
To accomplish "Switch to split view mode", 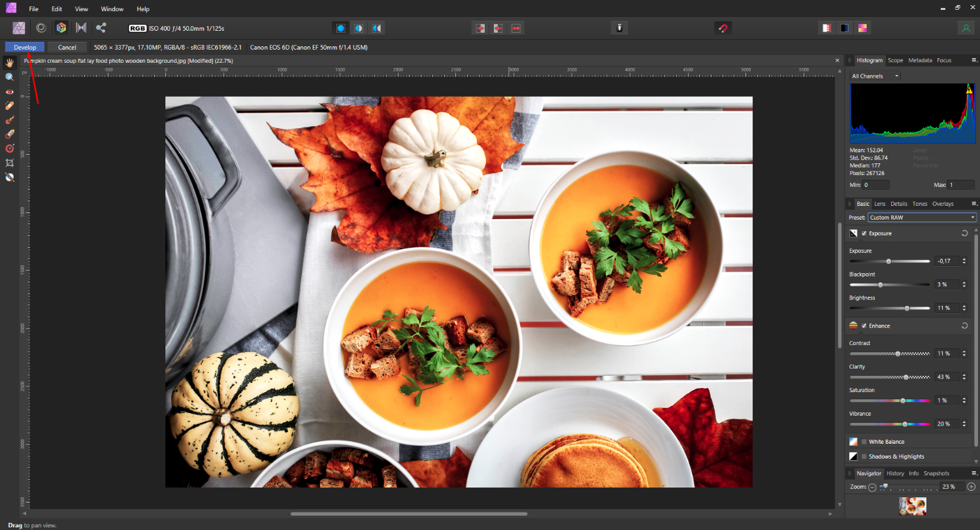I will pos(359,28).
